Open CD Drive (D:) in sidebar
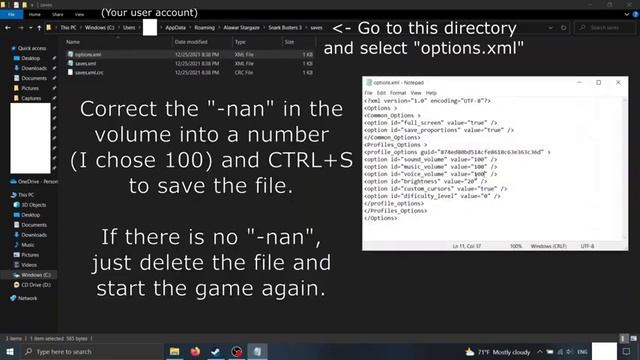Screen dimensions: 640x360 point(36,285)
